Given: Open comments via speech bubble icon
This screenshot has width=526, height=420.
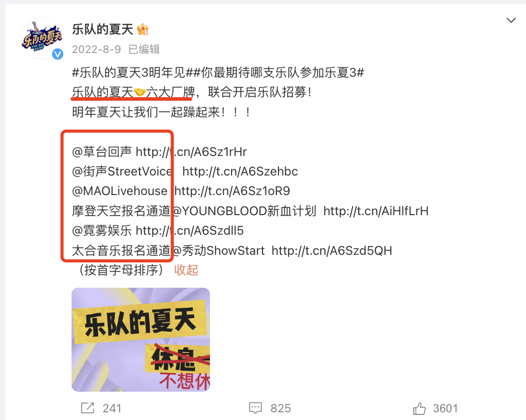Looking at the screenshot, I should point(255,408).
